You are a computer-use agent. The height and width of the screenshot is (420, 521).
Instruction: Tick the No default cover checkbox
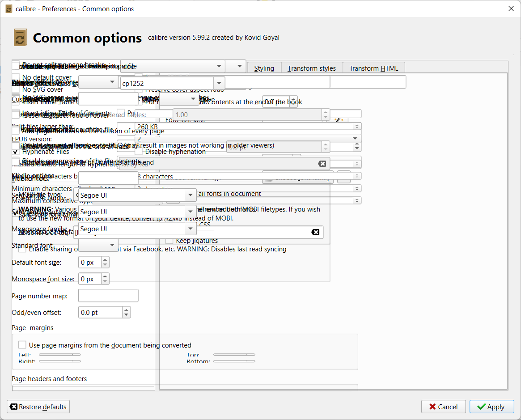tap(16, 77)
